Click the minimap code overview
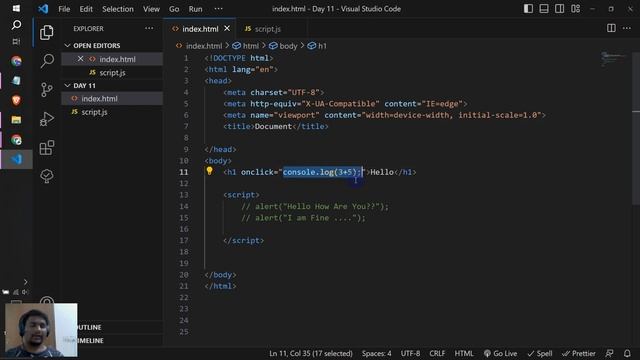This screenshot has height=360, width=640. coord(613,59)
